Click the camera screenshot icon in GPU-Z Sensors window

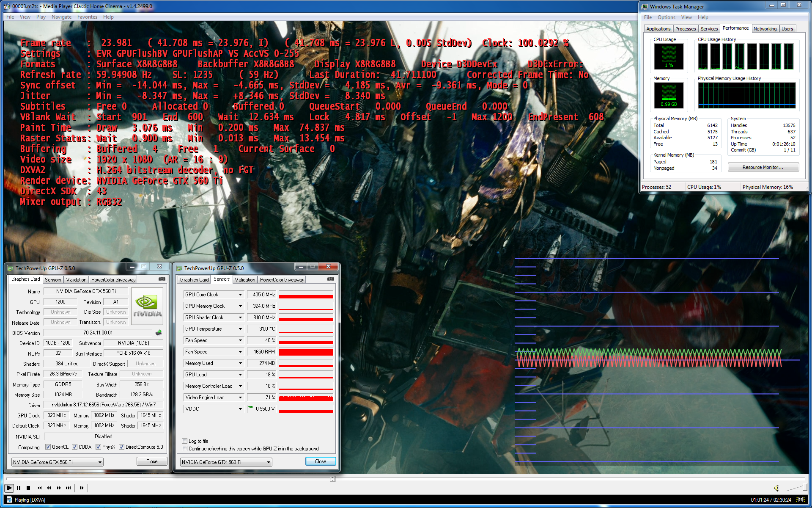pyautogui.click(x=331, y=279)
